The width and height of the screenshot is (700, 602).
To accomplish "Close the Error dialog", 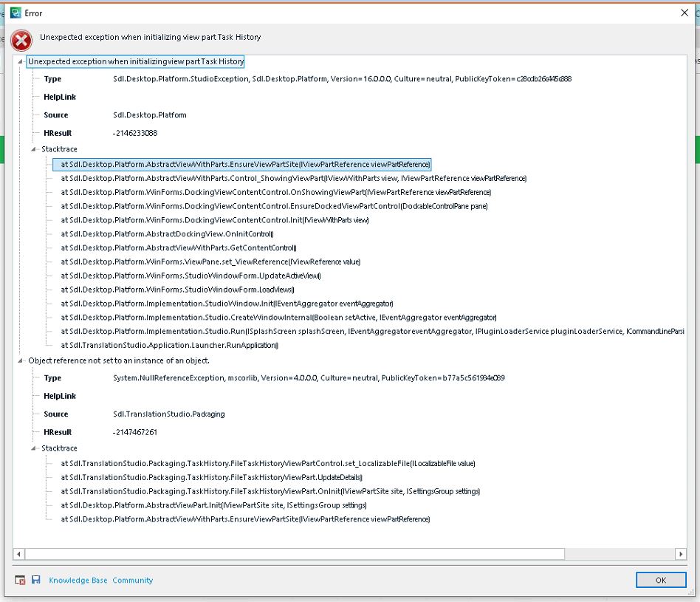I will coord(686,13).
